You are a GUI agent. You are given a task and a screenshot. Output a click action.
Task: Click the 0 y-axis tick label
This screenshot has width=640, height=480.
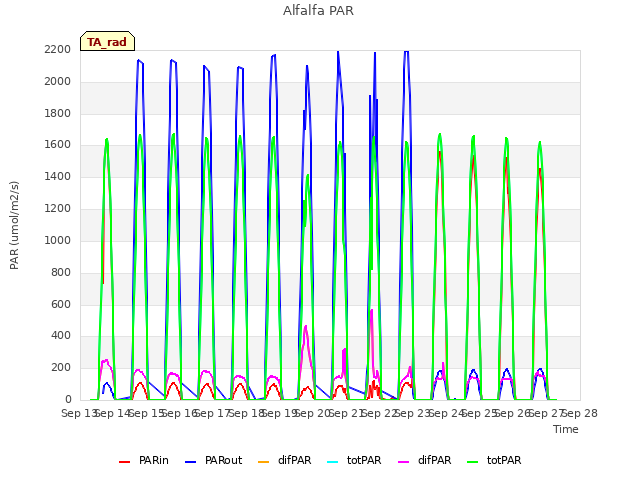click(68, 400)
